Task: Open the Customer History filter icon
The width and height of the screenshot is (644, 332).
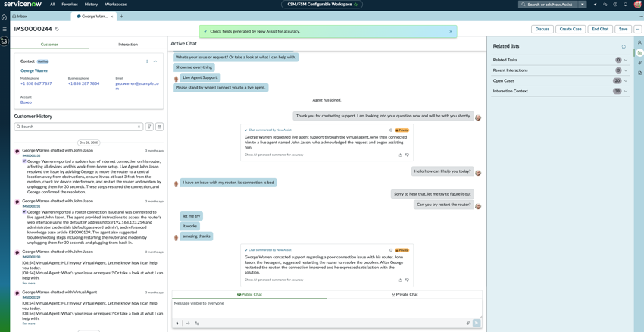Action: 149,127
